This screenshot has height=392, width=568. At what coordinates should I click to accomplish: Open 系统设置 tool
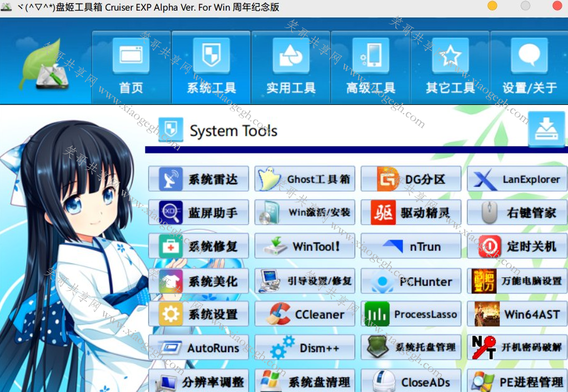[x=199, y=314]
